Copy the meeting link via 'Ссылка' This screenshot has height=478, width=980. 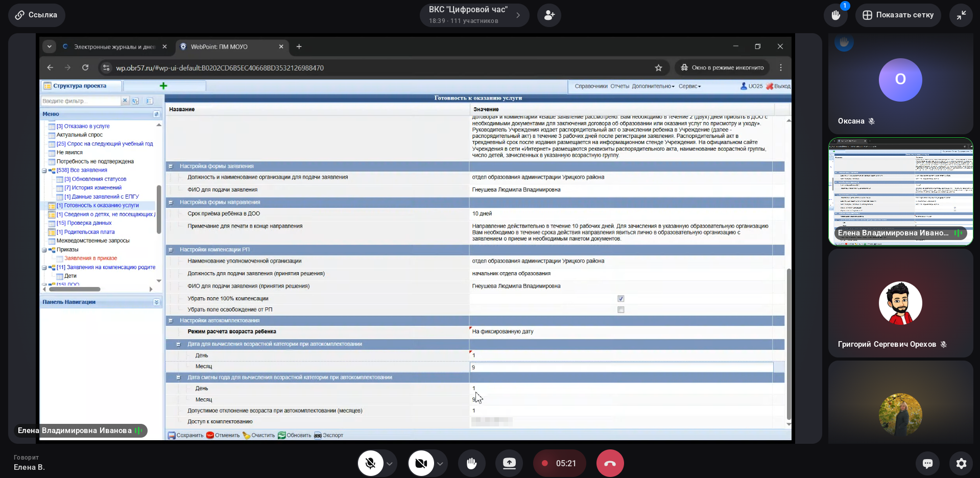tap(36, 15)
